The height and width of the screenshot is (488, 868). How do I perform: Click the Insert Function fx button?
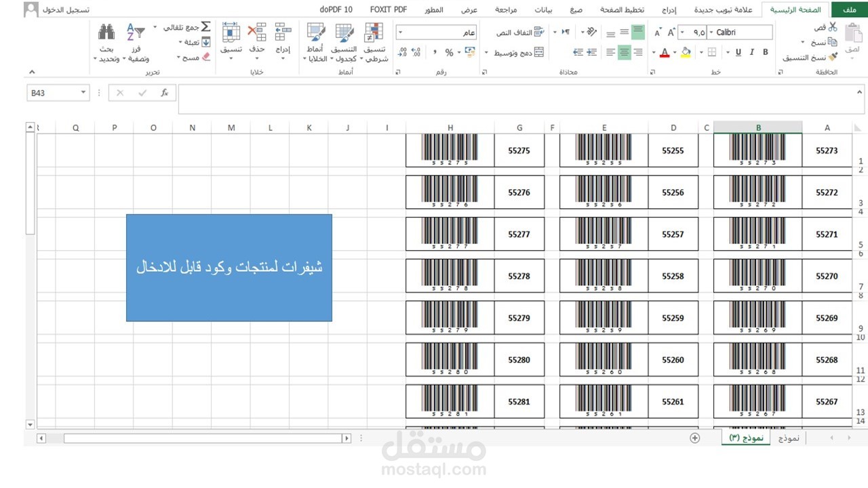164,93
